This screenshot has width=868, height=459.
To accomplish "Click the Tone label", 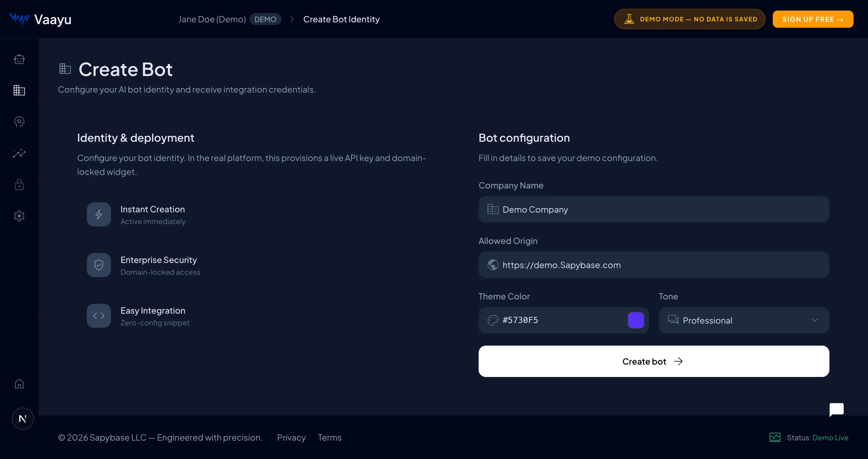I will [x=668, y=296].
